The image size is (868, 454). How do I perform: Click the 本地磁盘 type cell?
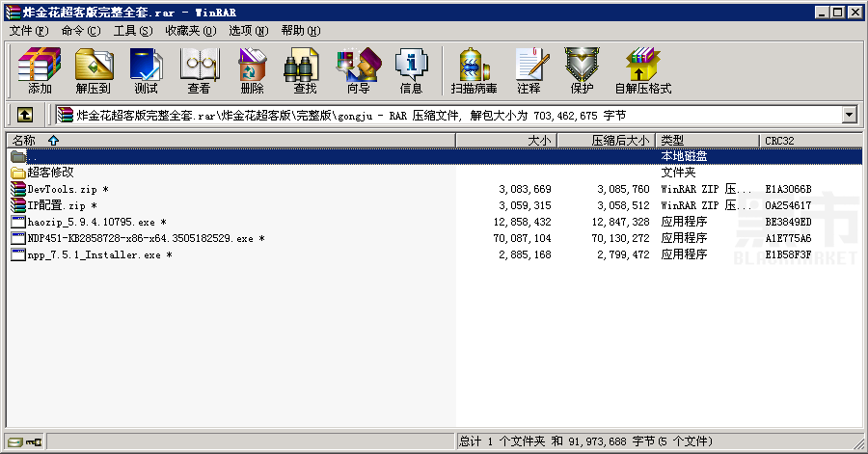[x=684, y=156]
